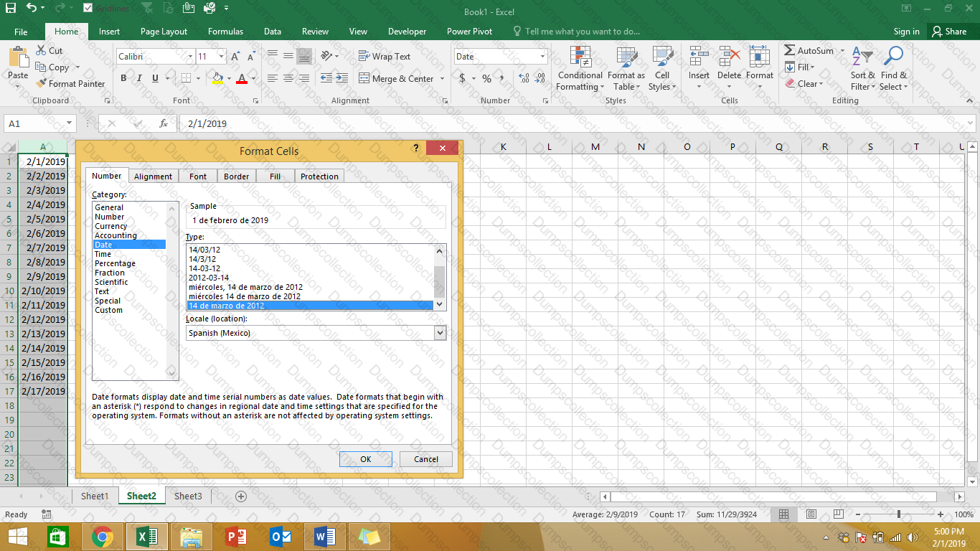
Task: Open Conditional Formatting
Action: [x=580, y=70]
